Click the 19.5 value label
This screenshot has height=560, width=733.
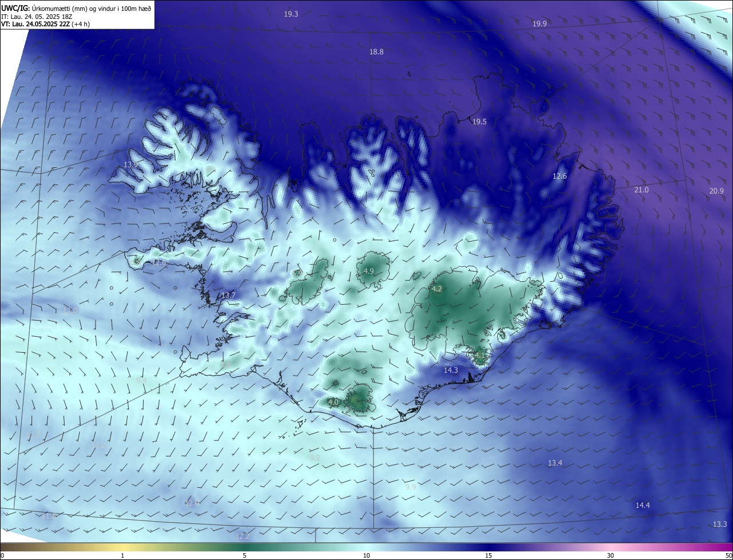[479, 121]
